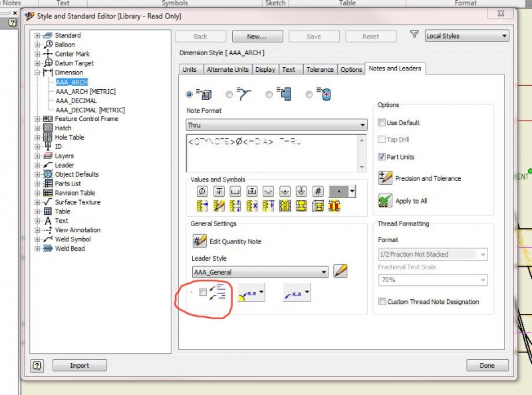This screenshot has height=395, width=532.
Task: Switch to the Units tab
Action: (x=190, y=69)
